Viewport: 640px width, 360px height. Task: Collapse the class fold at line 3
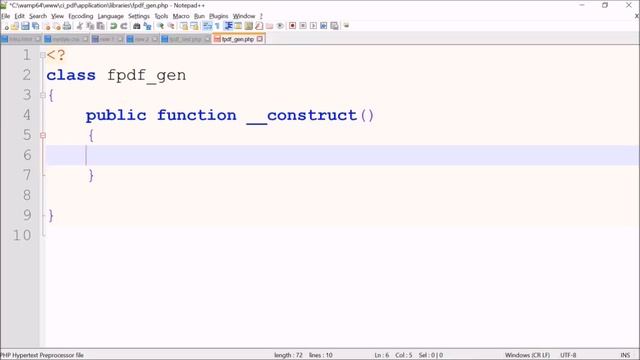click(x=43, y=95)
